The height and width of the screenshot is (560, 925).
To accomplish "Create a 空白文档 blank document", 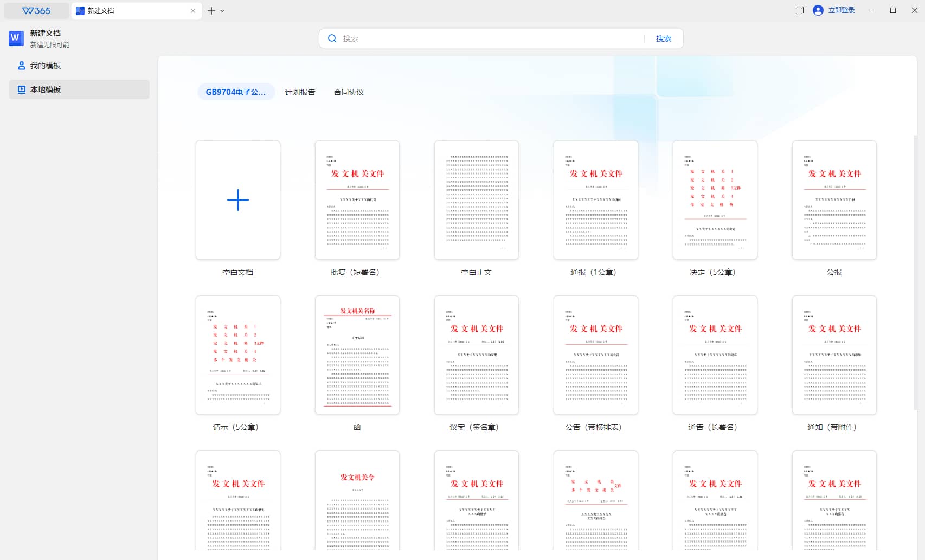I will click(238, 200).
